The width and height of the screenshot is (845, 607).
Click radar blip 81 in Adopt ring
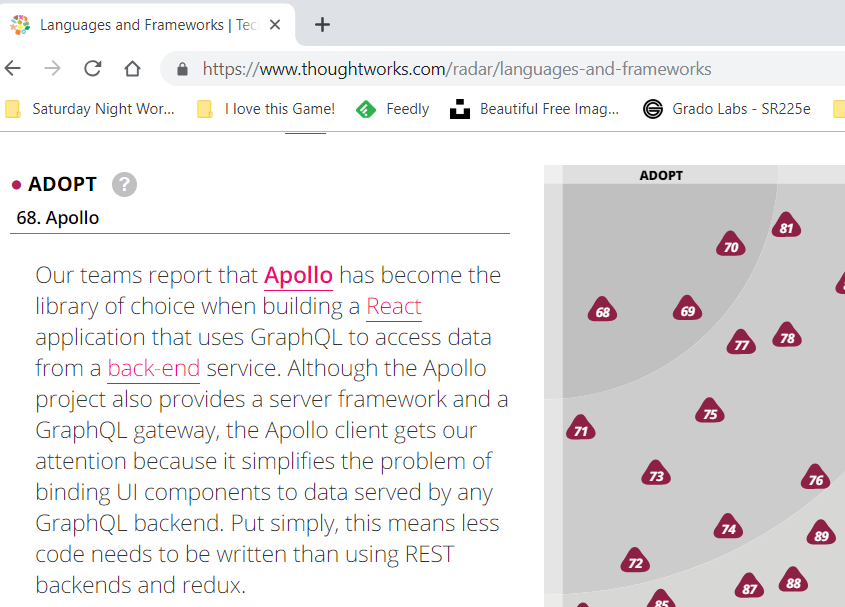(786, 228)
